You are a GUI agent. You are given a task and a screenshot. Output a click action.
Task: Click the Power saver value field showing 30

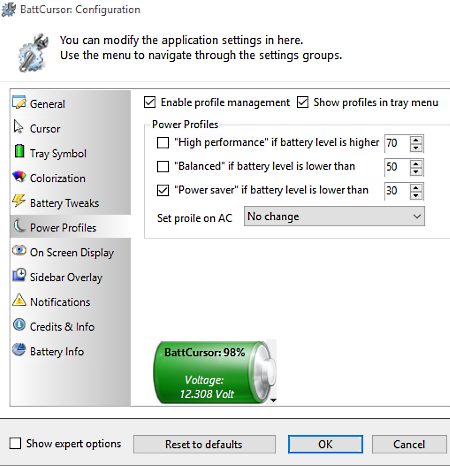[397, 191]
